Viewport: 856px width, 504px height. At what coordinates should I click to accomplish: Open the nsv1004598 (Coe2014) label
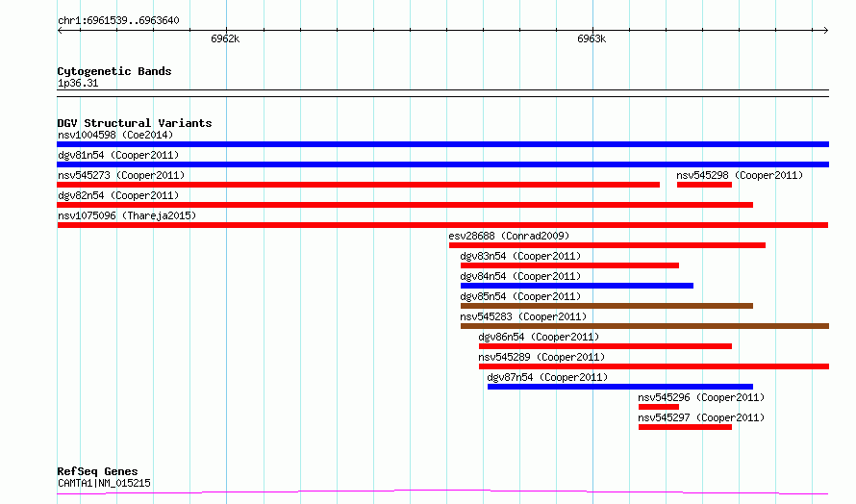click(x=115, y=135)
